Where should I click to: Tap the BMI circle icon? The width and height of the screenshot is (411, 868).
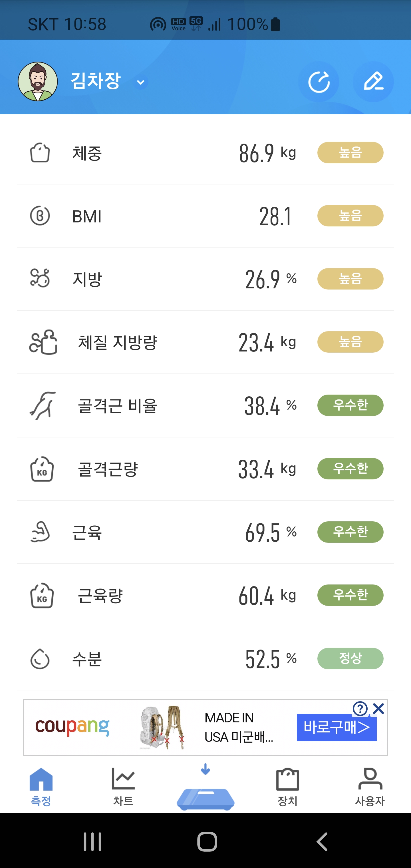tap(40, 216)
